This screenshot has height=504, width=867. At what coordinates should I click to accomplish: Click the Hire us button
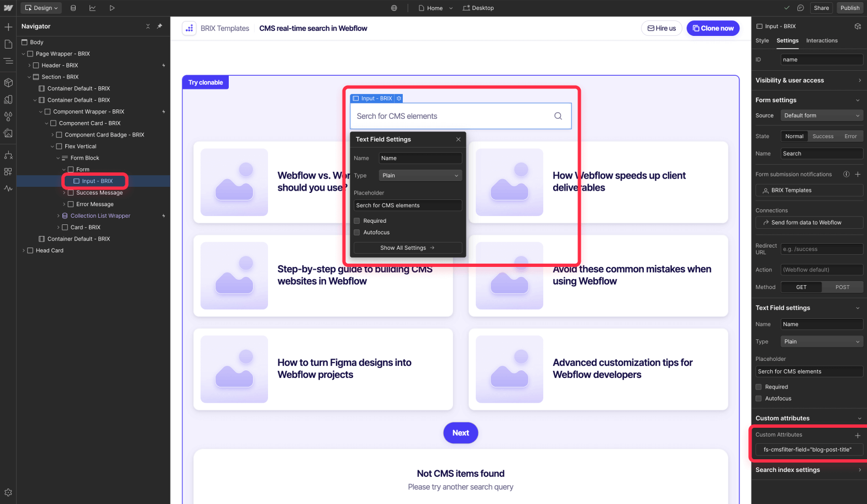661,28
